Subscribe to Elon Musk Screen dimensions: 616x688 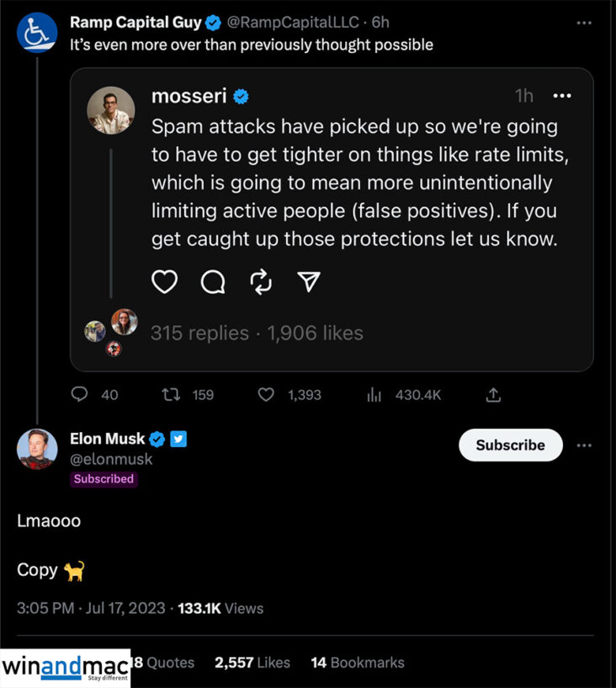510,445
